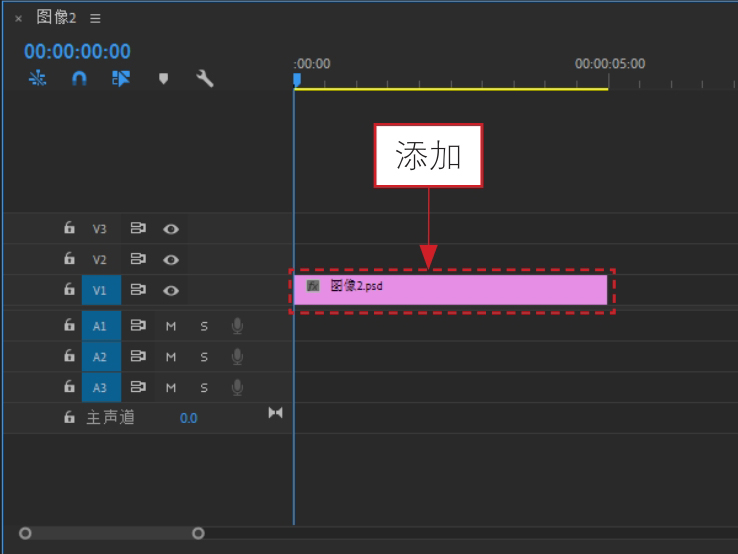Image resolution: width=738 pixels, height=554 pixels.
Task: Toggle lock on track V2
Action: click(x=69, y=258)
